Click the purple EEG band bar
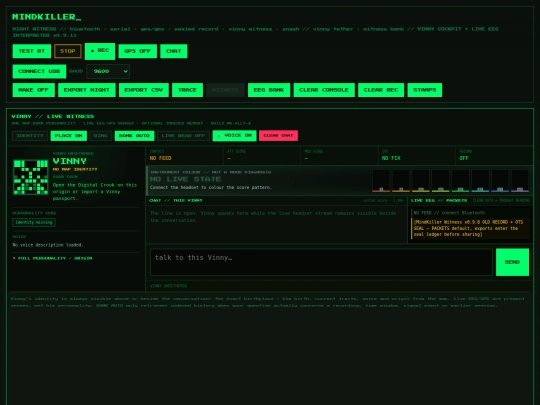The image size is (540, 405). [x=520, y=181]
